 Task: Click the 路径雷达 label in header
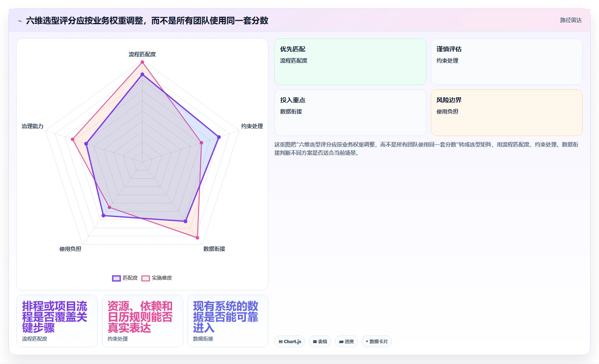[x=571, y=20]
